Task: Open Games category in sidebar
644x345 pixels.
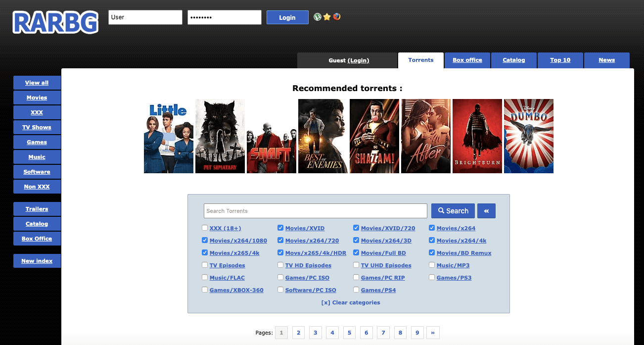Action: click(x=37, y=142)
